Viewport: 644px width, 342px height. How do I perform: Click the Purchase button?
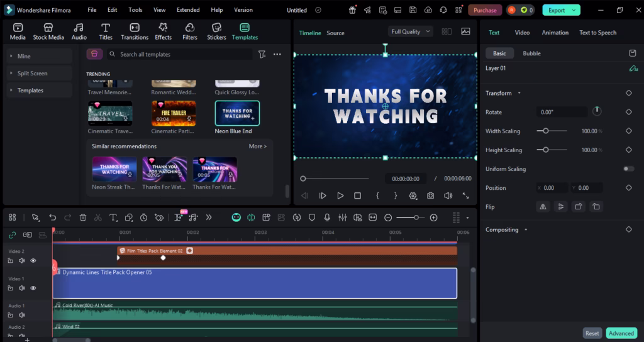coord(484,10)
